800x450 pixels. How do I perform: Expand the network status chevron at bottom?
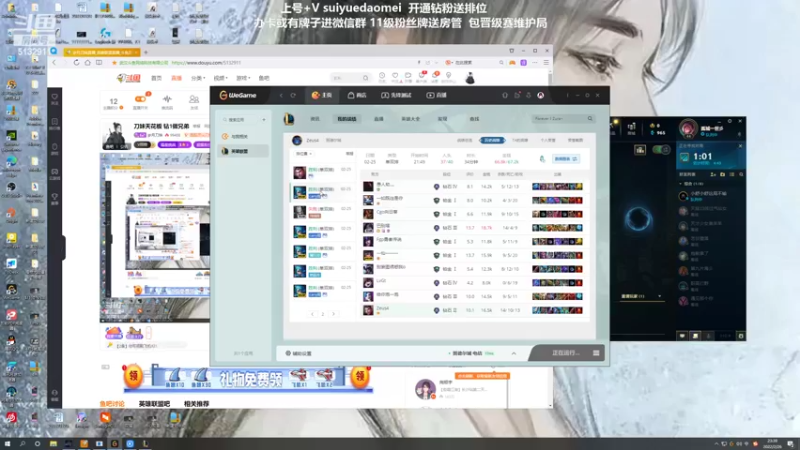pyautogui.click(x=514, y=353)
